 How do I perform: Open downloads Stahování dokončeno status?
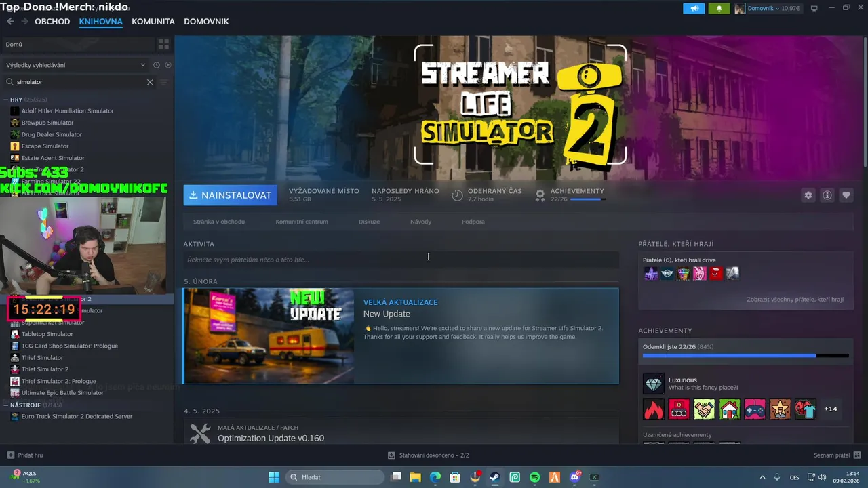point(429,455)
